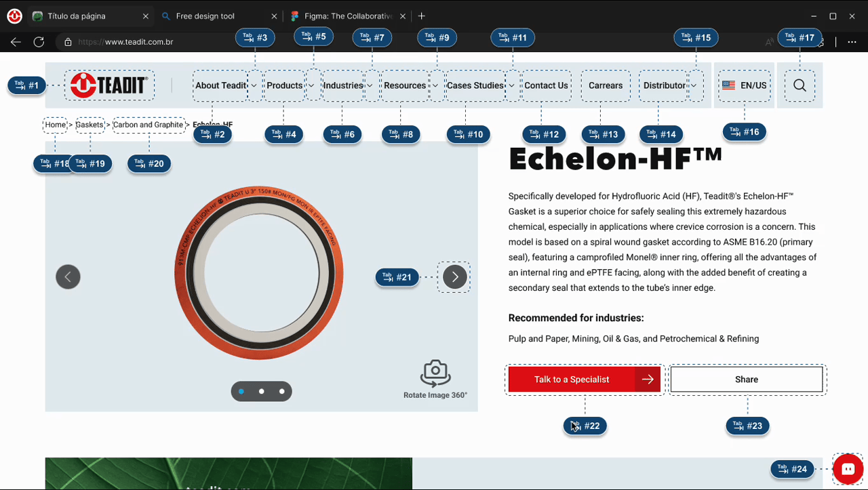Screen dimensions: 868x490
Task: Click the Rotate Image 360° camera icon
Action: pos(435,373)
